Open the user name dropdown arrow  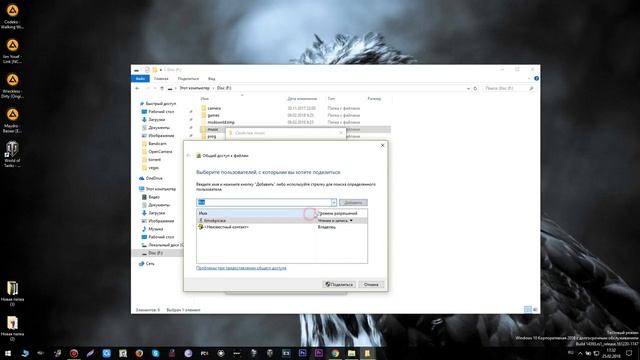[333, 202]
